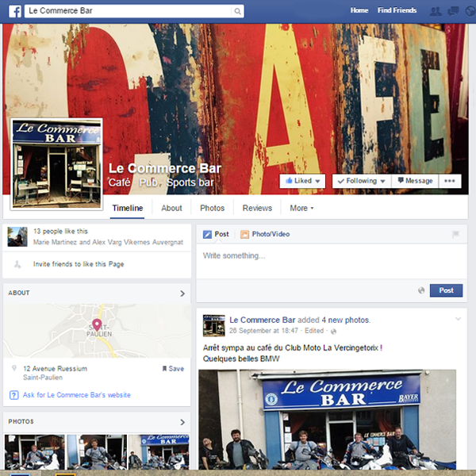The width and height of the screenshot is (476, 476).
Task: Click the audience globe icon beside Post
Action: point(421,290)
